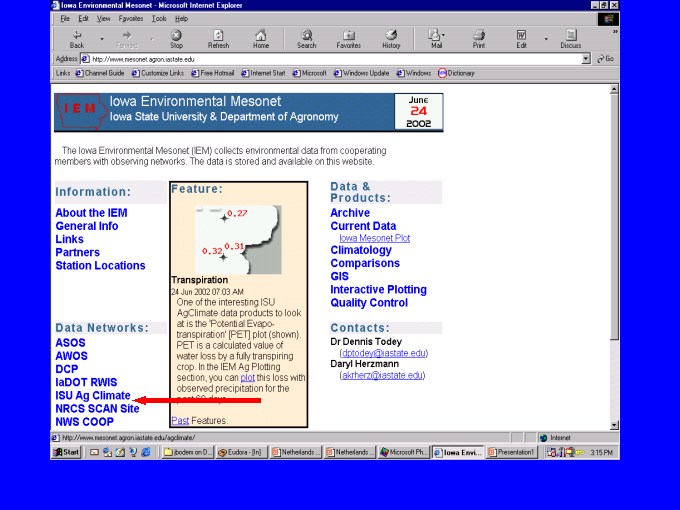Viewport: 680px width, 510px height.
Task: Open the General Info link
Action: (x=87, y=226)
